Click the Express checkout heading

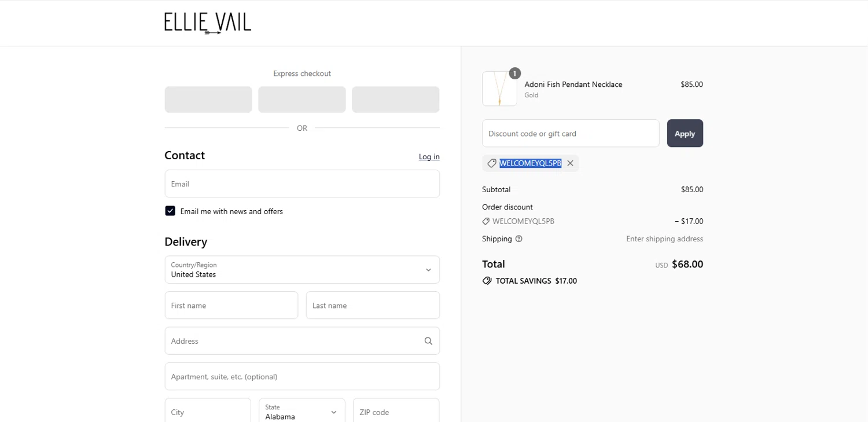click(x=302, y=74)
